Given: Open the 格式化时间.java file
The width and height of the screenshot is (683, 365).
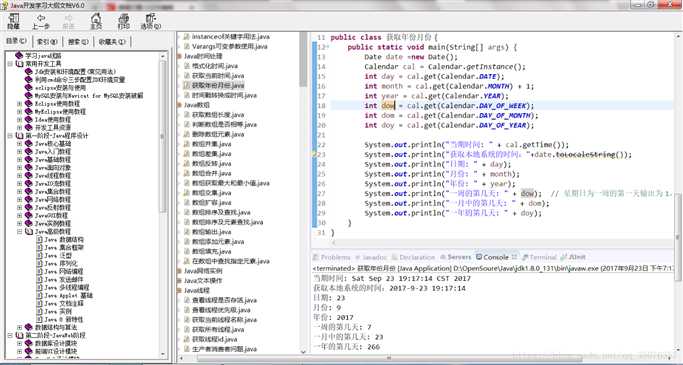Looking at the screenshot, I should pyautogui.click(x=215, y=66).
